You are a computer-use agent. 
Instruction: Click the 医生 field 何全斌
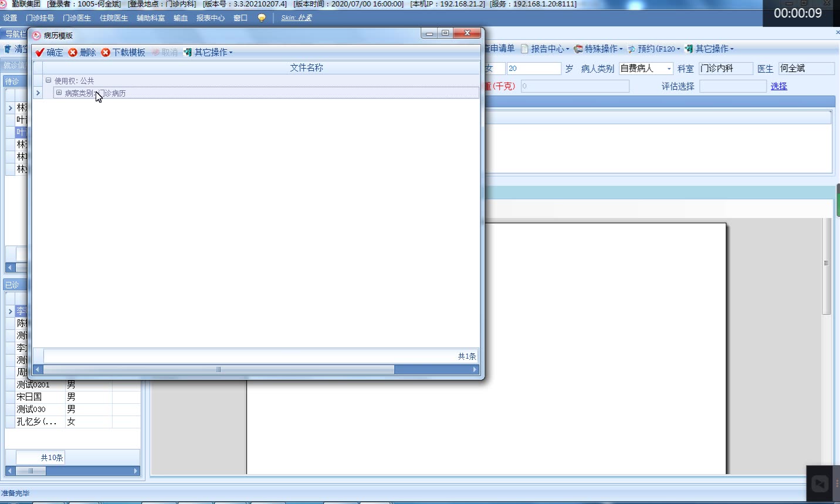click(x=806, y=69)
